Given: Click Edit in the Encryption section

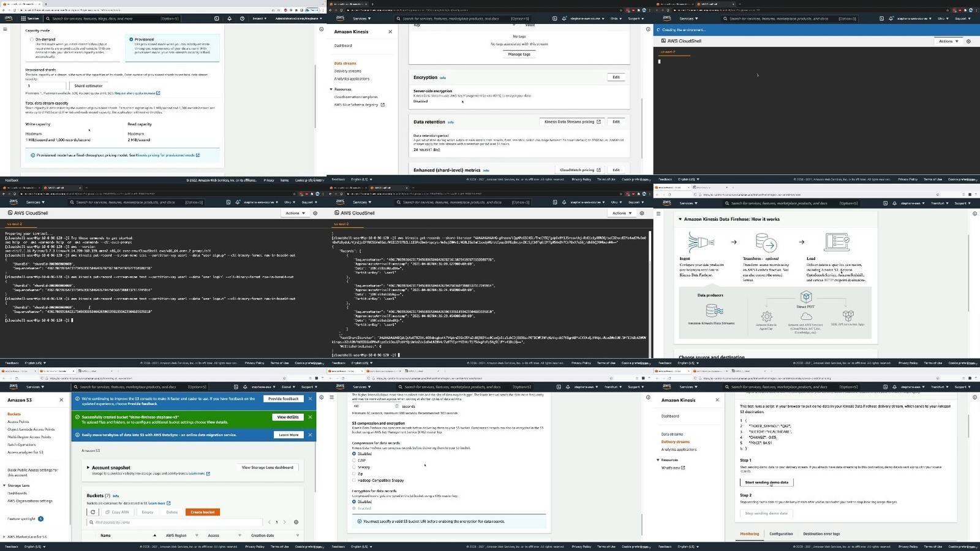Looking at the screenshot, I should (616, 77).
